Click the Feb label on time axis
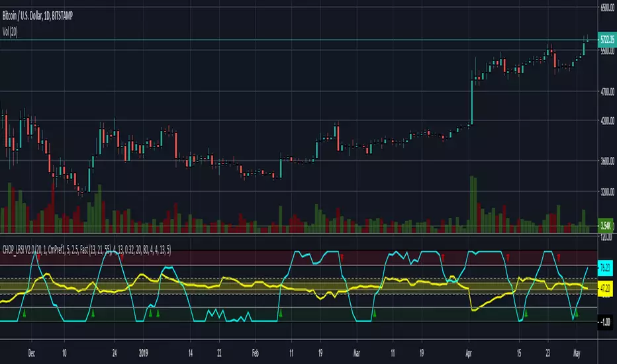 point(256,353)
